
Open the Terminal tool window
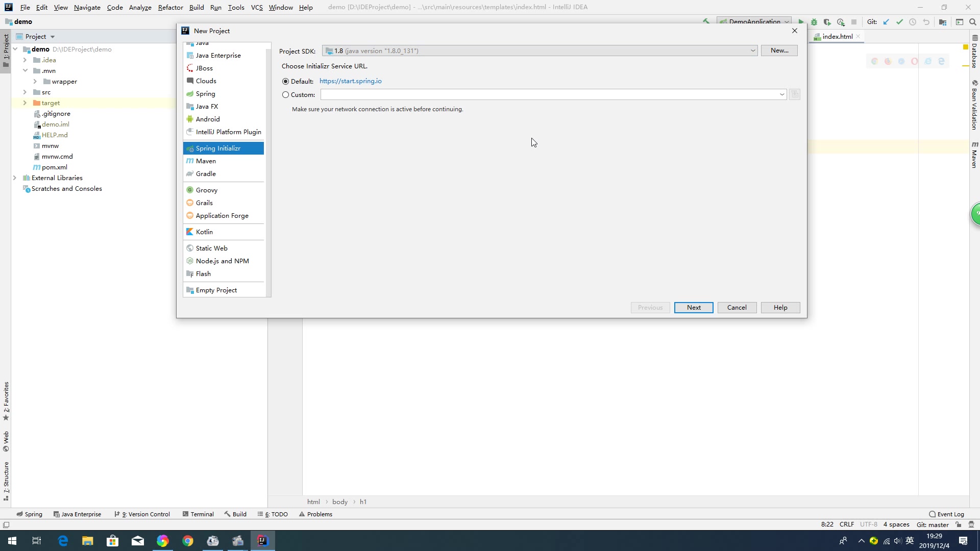(198, 514)
